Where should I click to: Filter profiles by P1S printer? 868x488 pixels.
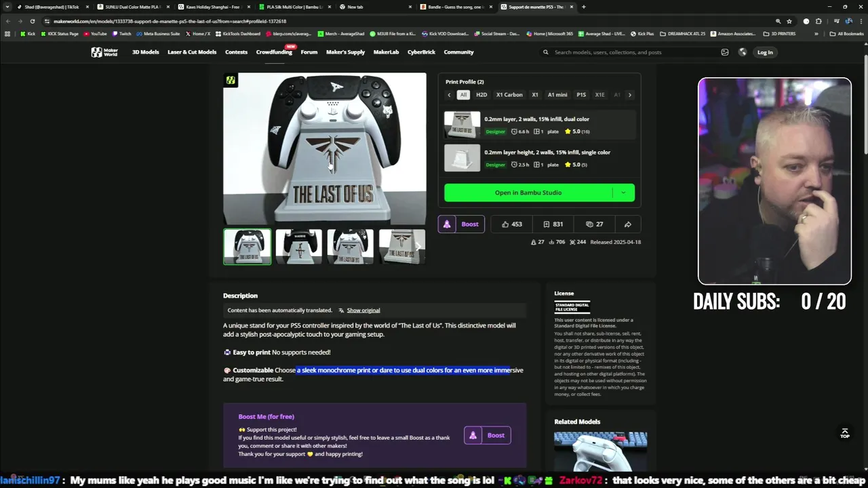click(x=581, y=95)
